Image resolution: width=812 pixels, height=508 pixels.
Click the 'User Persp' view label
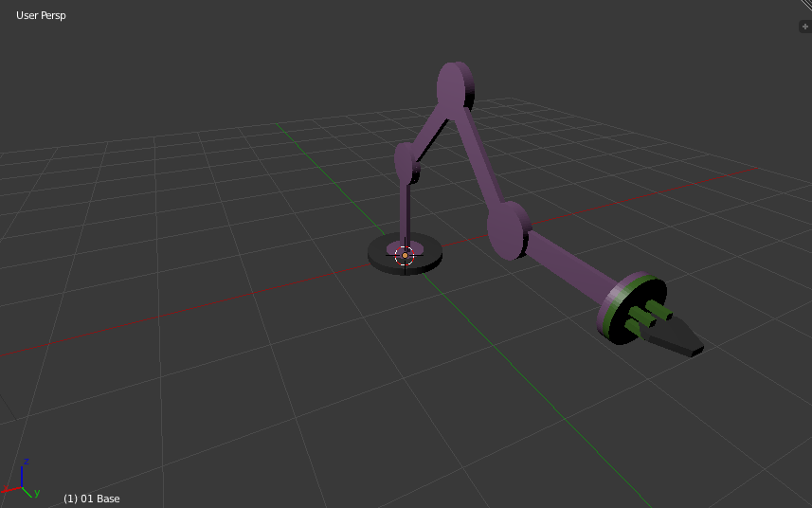(x=41, y=15)
